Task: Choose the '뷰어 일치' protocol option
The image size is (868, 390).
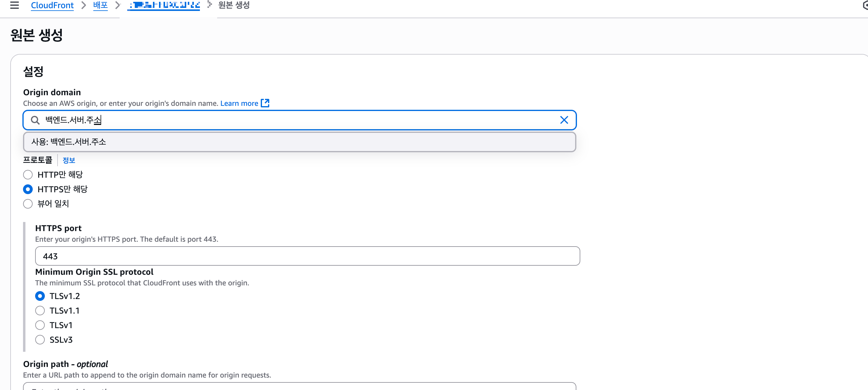Action: [28, 204]
